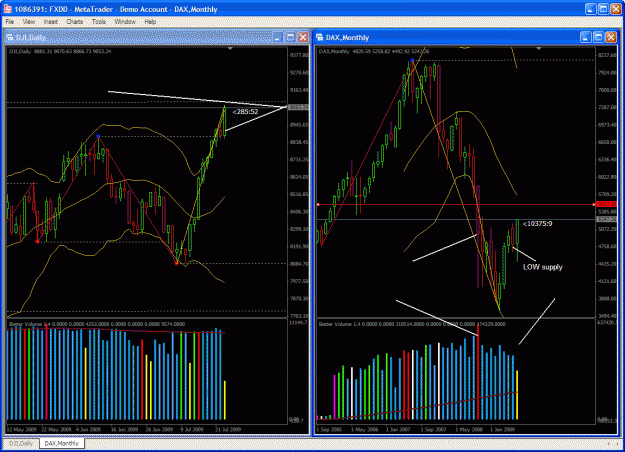
Task: Click the chart shift triangle in DAX chart
Action: 539,49
